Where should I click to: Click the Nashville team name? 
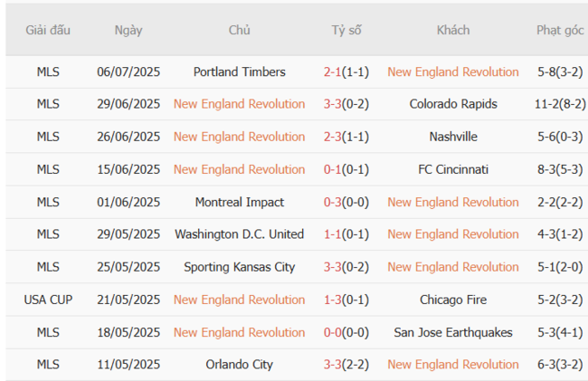[453, 137]
